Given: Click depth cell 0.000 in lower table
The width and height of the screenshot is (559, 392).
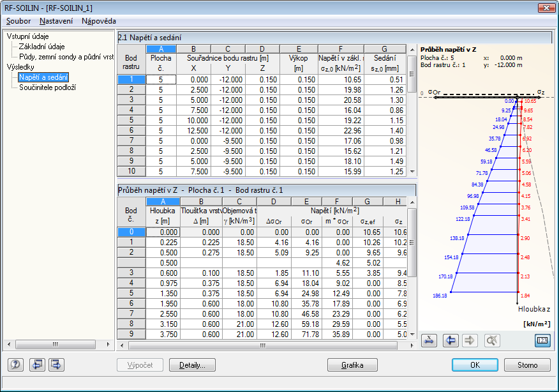Looking at the screenshot, I should [163, 232].
